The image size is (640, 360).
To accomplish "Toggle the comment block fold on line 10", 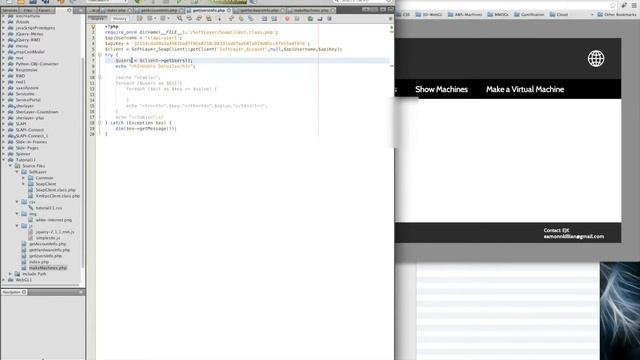I will pyautogui.click(x=100, y=77).
